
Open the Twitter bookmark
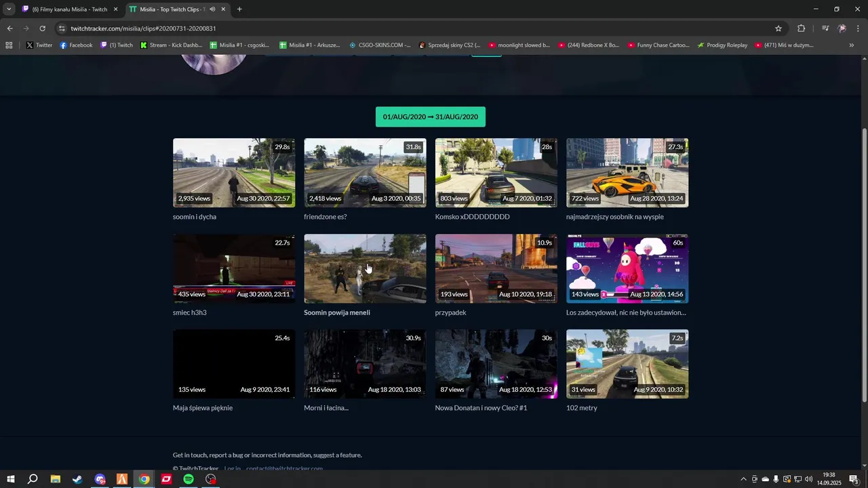coord(39,45)
